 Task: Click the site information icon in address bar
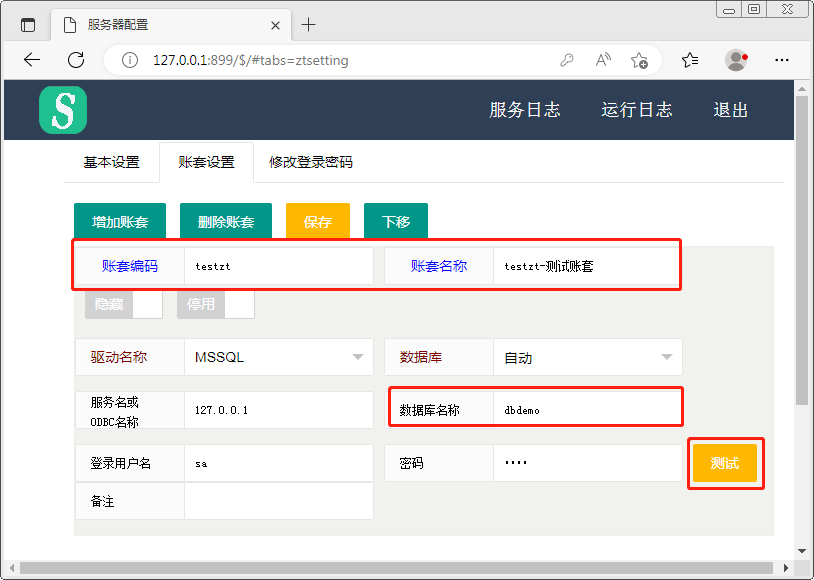[x=129, y=60]
